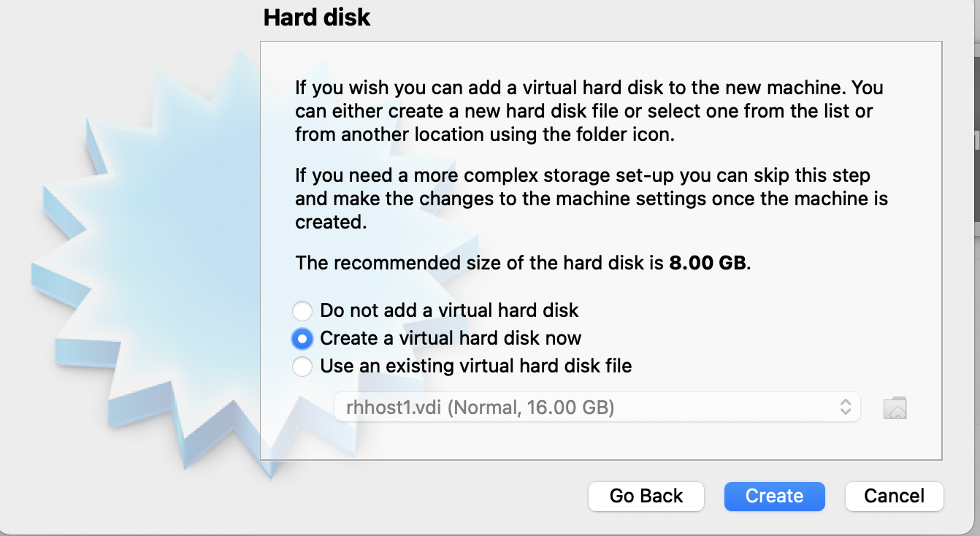Click the recommended size sentence
Image resolution: width=980 pixels, height=536 pixels.
point(523,263)
